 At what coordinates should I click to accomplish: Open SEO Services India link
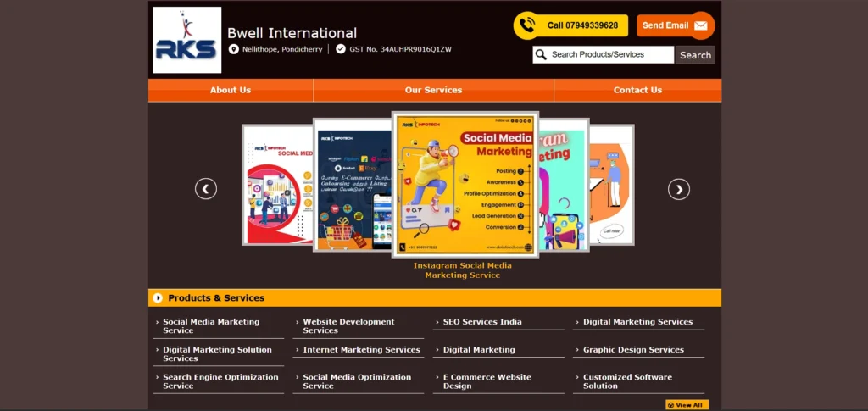click(x=482, y=321)
